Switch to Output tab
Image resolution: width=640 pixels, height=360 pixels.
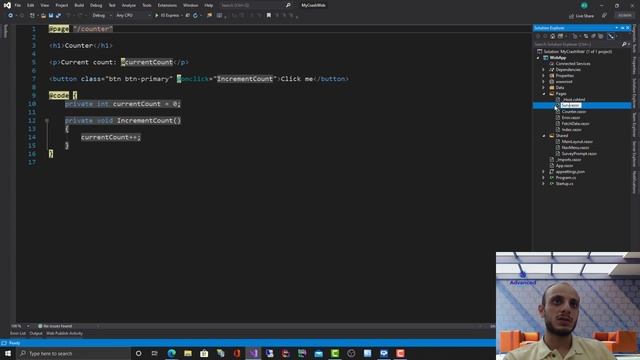(x=36, y=333)
